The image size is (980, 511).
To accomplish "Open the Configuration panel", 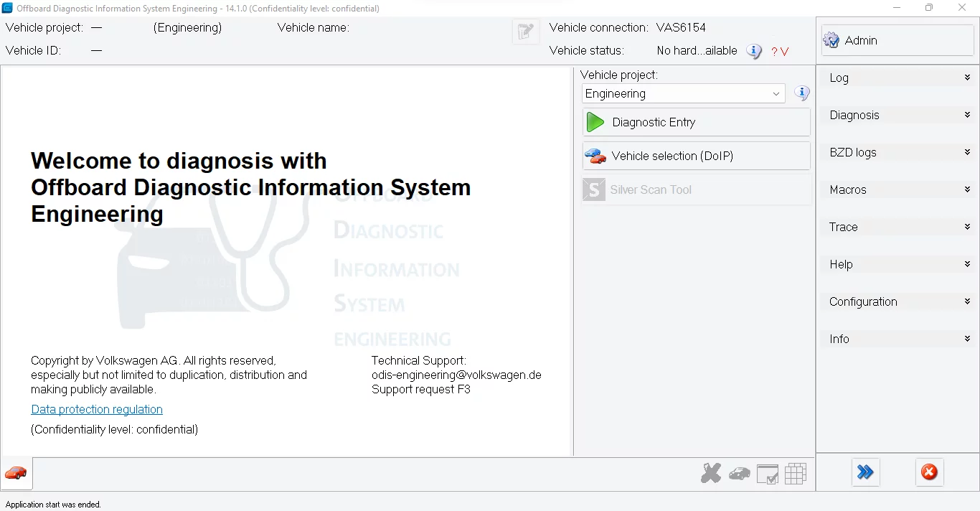I will point(898,301).
